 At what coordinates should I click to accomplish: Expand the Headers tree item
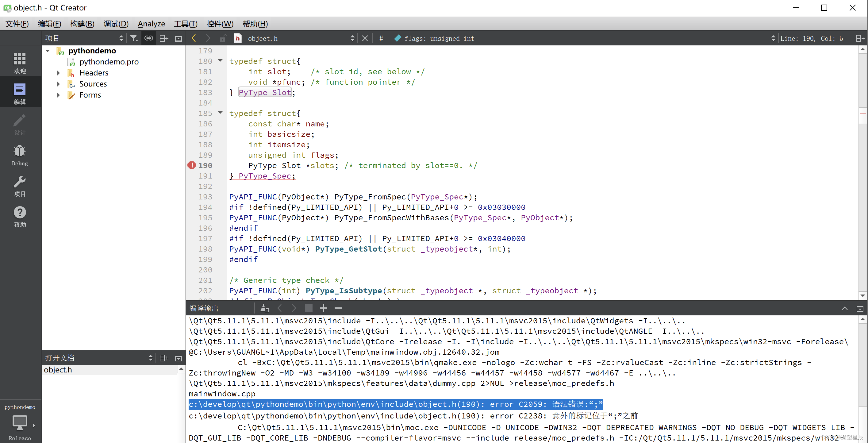coord(58,73)
